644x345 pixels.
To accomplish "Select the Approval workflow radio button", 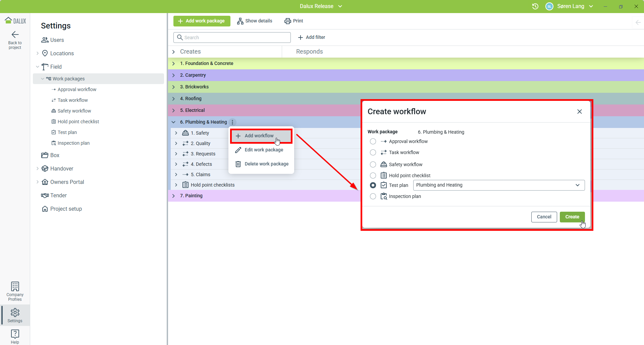I will (x=373, y=141).
